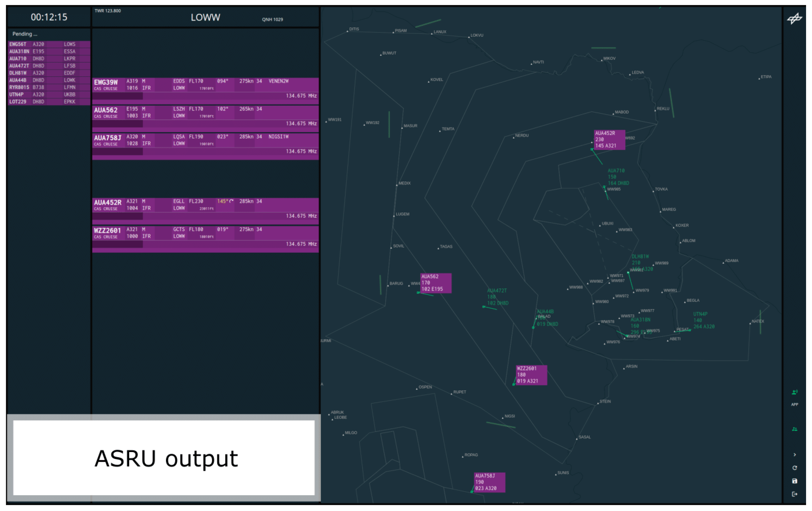
Task: Click the green voice recognition person icon
Action: coord(794,392)
